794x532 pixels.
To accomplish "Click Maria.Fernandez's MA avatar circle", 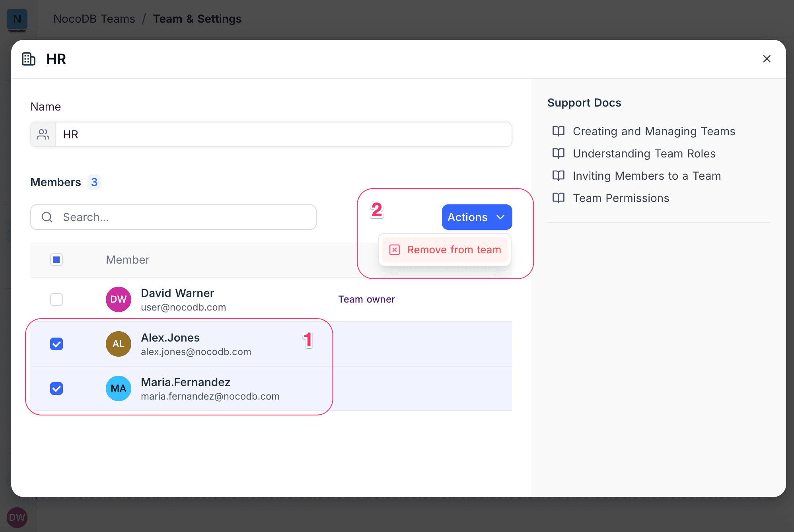I will click(x=118, y=388).
